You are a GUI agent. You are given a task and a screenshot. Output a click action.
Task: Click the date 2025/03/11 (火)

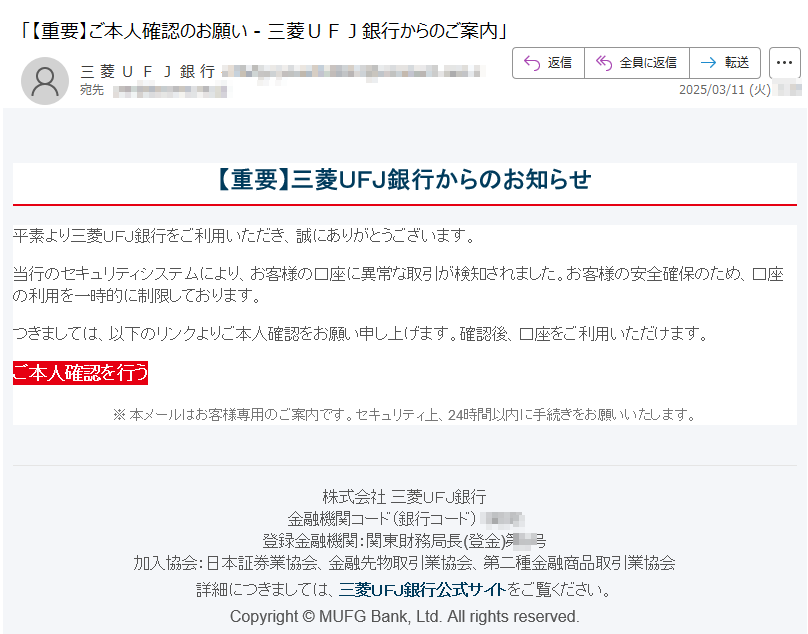[725, 90]
